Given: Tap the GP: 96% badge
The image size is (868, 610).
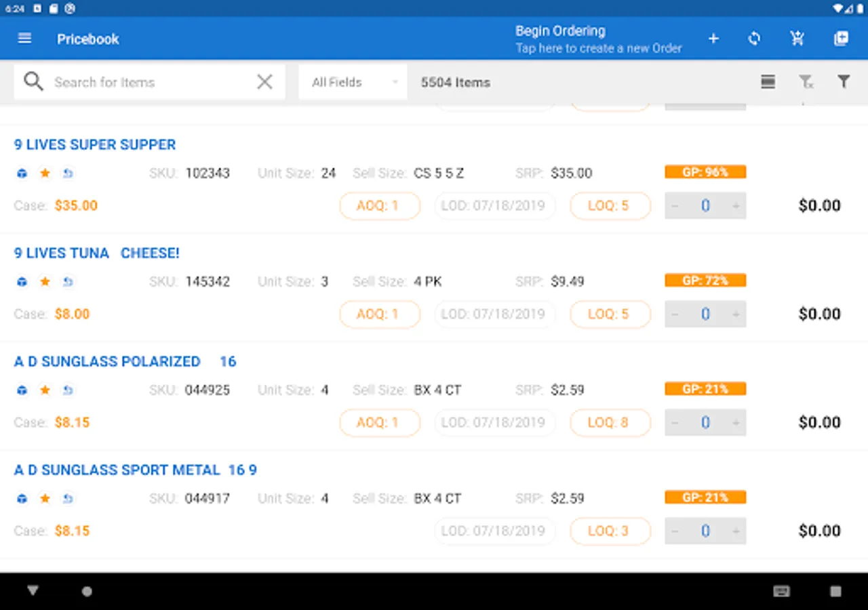Looking at the screenshot, I should 705,172.
